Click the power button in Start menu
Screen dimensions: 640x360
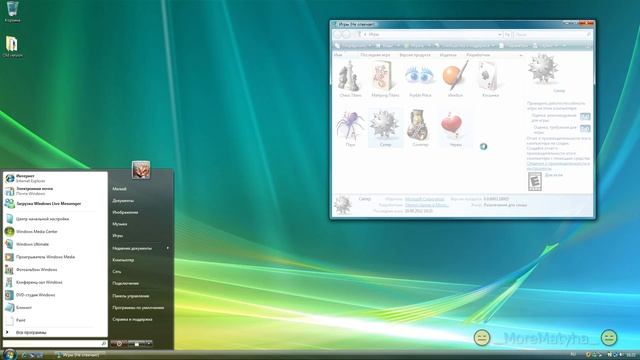tap(119, 344)
